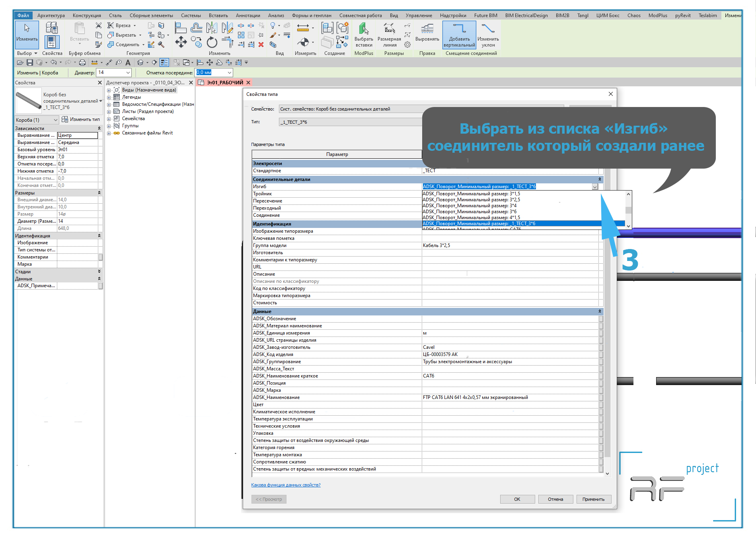The height and width of the screenshot is (537, 756).
Task: Toggle checkbox beside Цвет row
Action: click(601, 405)
